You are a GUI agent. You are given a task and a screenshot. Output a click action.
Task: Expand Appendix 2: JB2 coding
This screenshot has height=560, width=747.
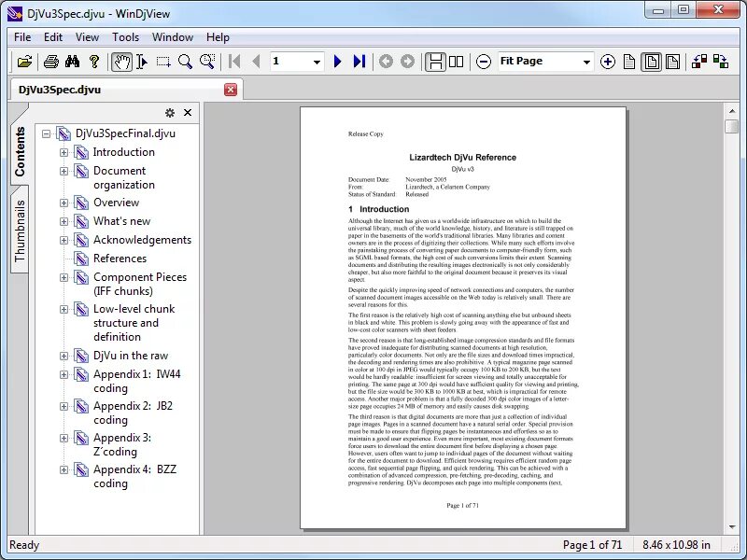63,406
